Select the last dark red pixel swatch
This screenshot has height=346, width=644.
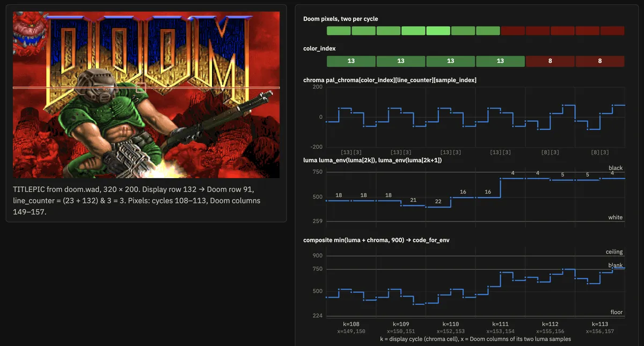612,31
